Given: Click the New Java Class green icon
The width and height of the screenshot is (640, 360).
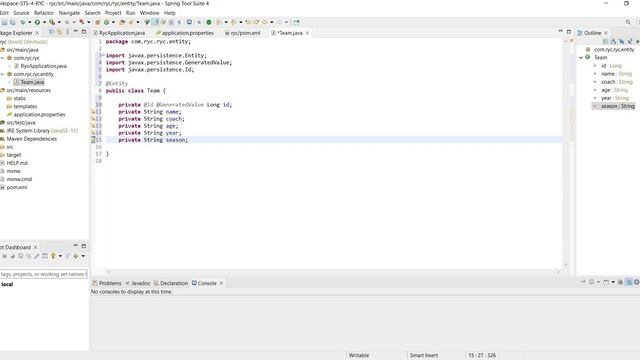Looking at the screenshot, I should tap(106, 22).
